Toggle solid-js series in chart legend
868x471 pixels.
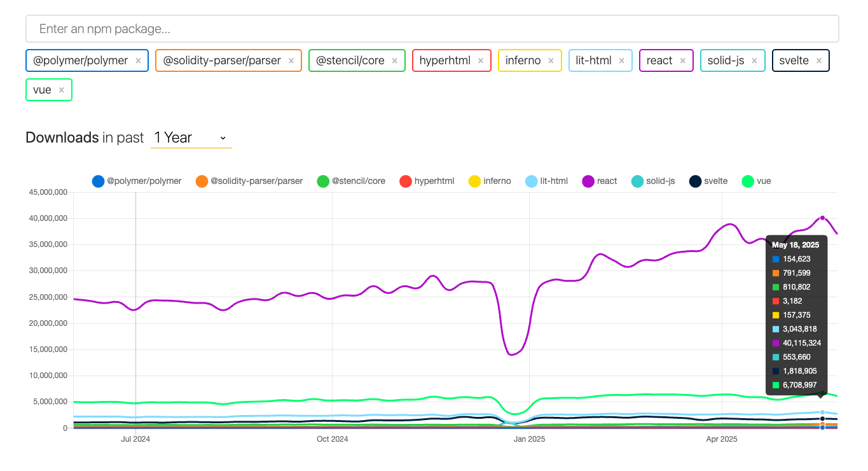point(653,181)
